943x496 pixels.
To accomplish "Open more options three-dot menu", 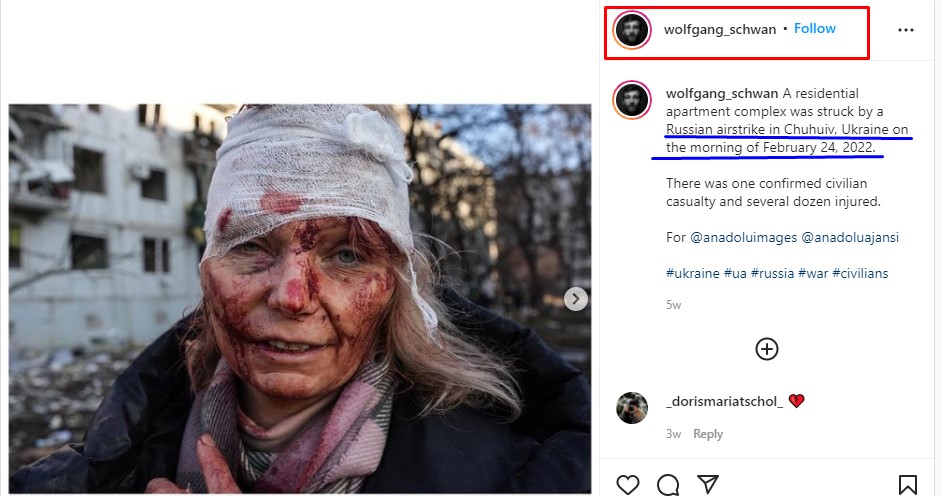I will pyautogui.click(x=906, y=30).
